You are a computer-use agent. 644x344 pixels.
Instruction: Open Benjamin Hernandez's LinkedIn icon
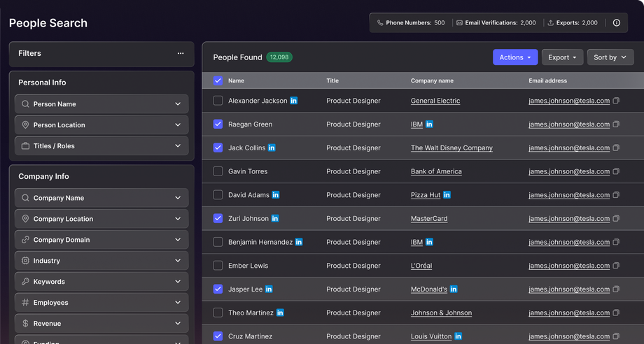[299, 242]
